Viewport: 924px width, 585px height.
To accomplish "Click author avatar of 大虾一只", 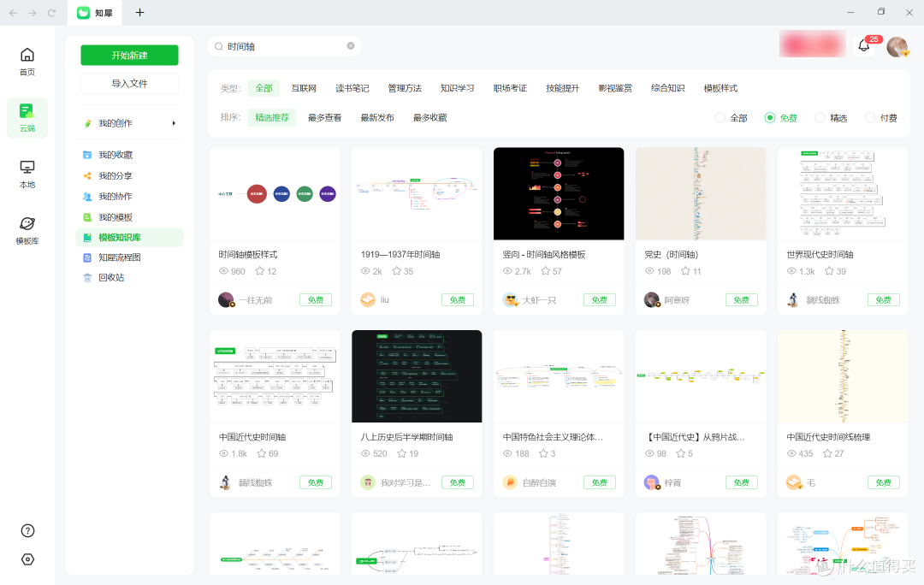I will click(x=510, y=300).
